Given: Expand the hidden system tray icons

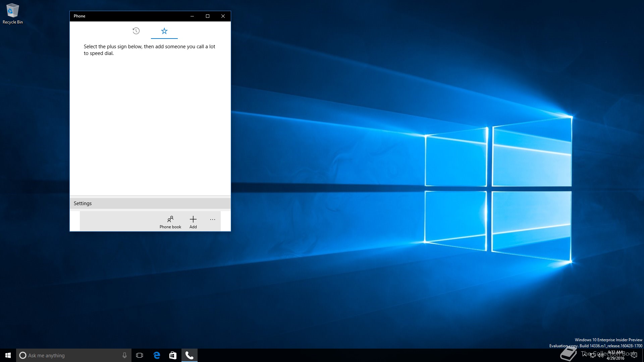Looking at the screenshot, I should [585, 355].
